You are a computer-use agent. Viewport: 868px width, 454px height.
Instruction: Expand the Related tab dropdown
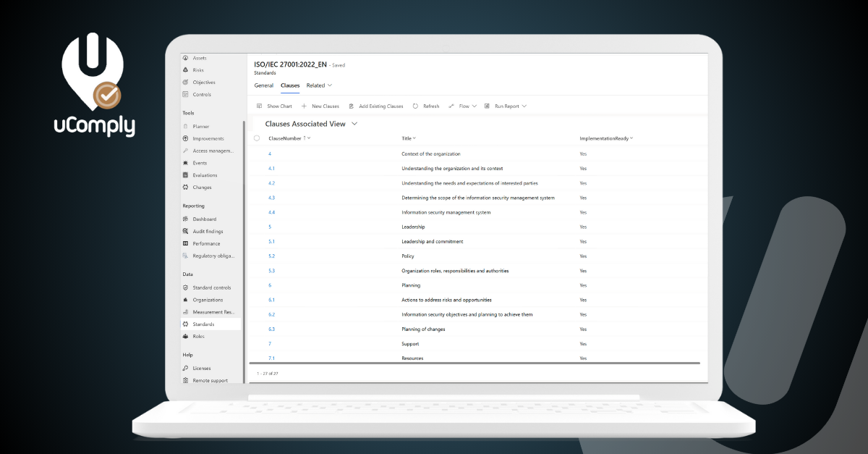tap(330, 85)
